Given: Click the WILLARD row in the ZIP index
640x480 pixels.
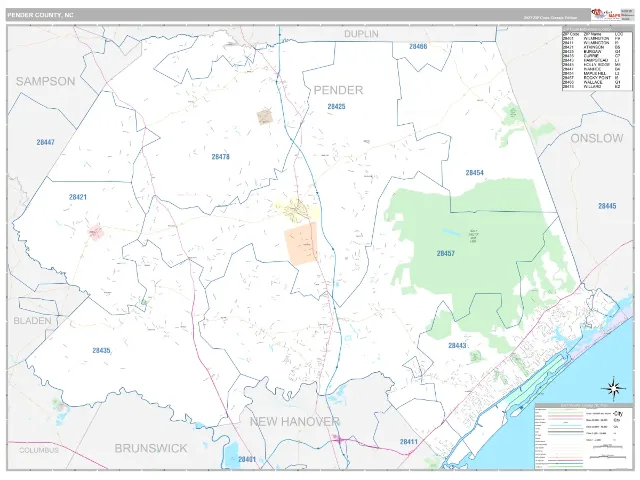Looking at the screenshot, I should pos(593,87).
